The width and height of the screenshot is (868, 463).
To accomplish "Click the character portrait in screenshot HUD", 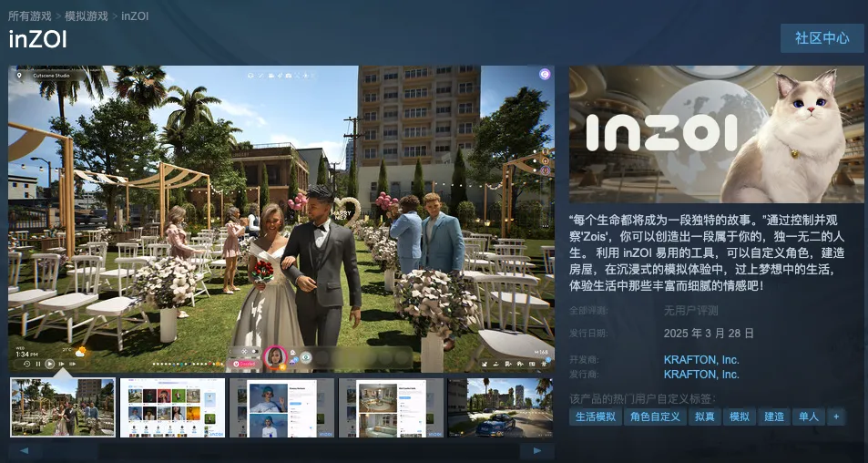I will pos(275,357).
